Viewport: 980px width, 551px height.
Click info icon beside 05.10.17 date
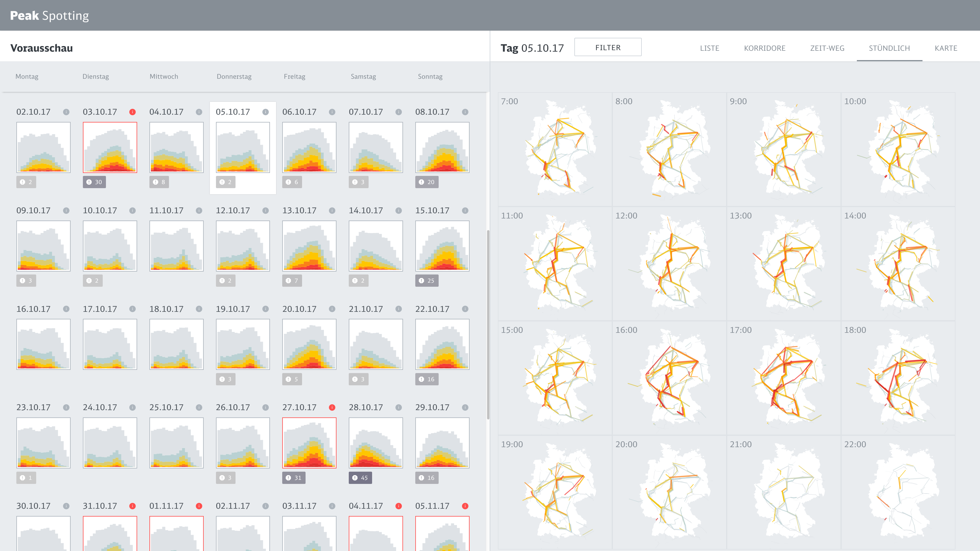(x=266, y=112)
